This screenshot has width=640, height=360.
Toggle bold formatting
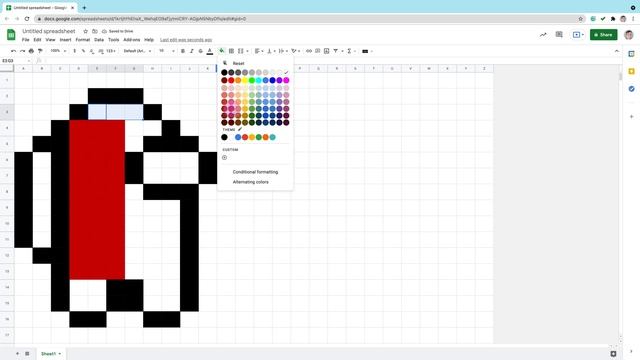182,51
